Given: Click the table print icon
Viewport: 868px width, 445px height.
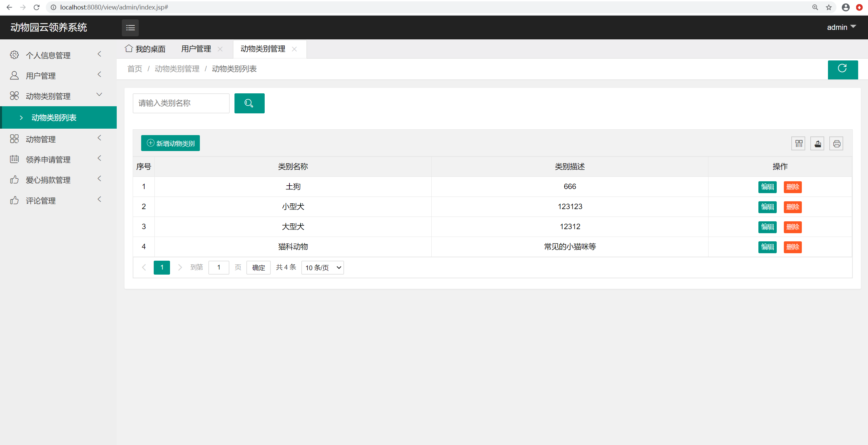Looking at the screenshot, I should 836,144.
